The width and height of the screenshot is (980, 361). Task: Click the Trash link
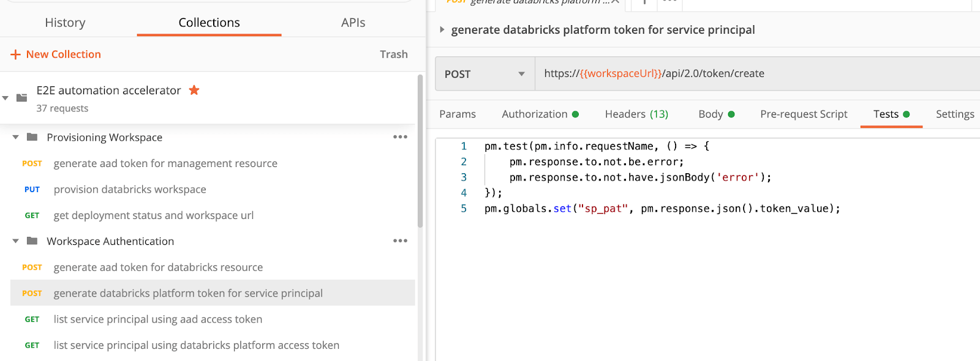(393, 54)
